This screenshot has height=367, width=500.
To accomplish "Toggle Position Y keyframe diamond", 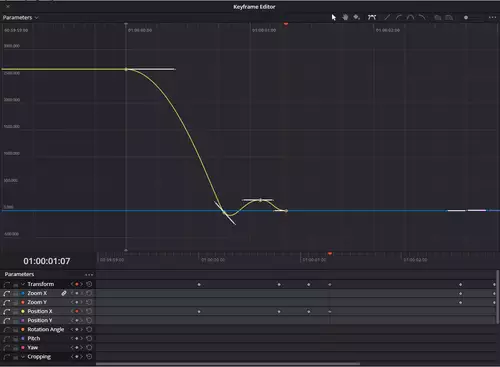I will (x=76, y=320).
